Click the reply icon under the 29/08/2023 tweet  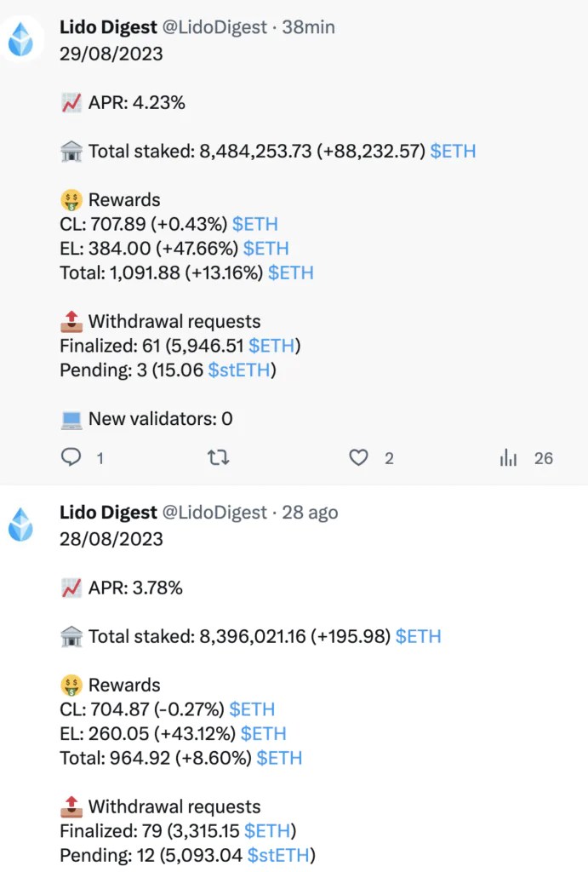coord(71,457)
